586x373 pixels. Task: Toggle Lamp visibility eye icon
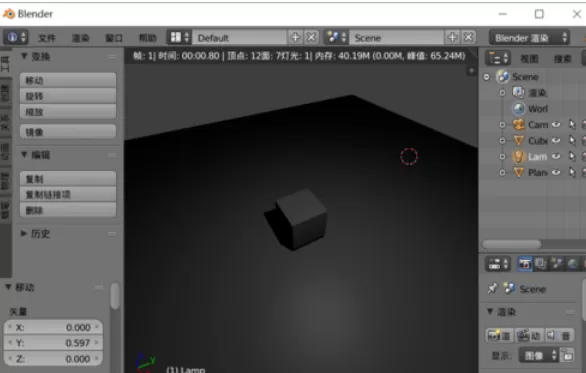click(x=556, y=156)
